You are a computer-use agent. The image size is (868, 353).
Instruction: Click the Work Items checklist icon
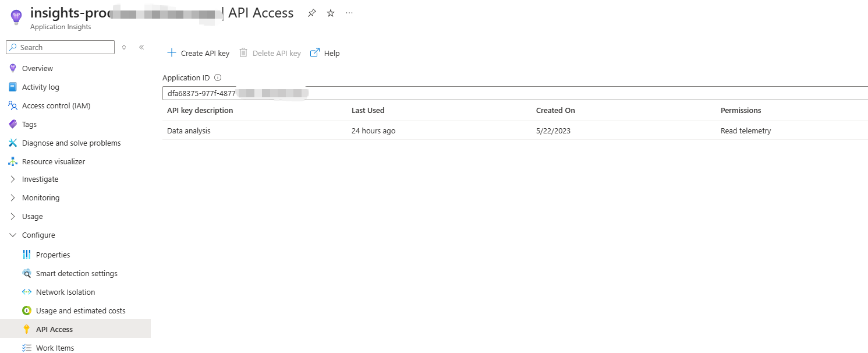coord(27,348)
